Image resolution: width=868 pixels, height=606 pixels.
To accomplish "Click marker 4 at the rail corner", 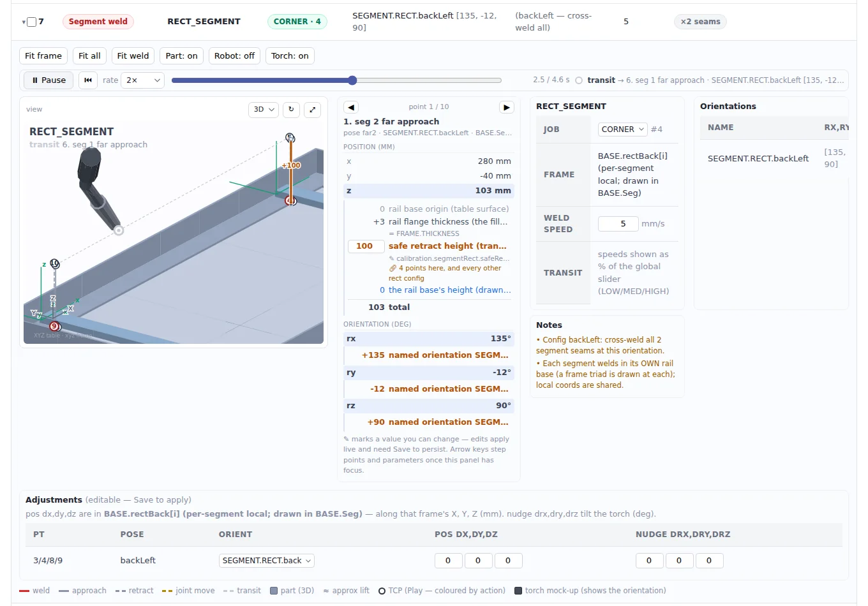I will coord(290,200).
